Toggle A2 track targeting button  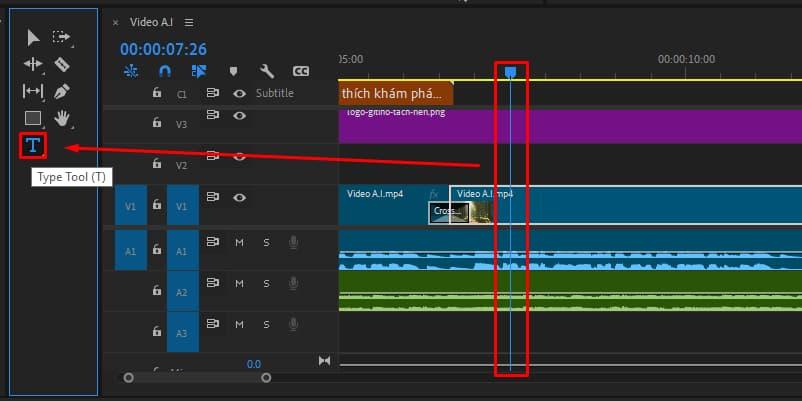tap(183, 291)
